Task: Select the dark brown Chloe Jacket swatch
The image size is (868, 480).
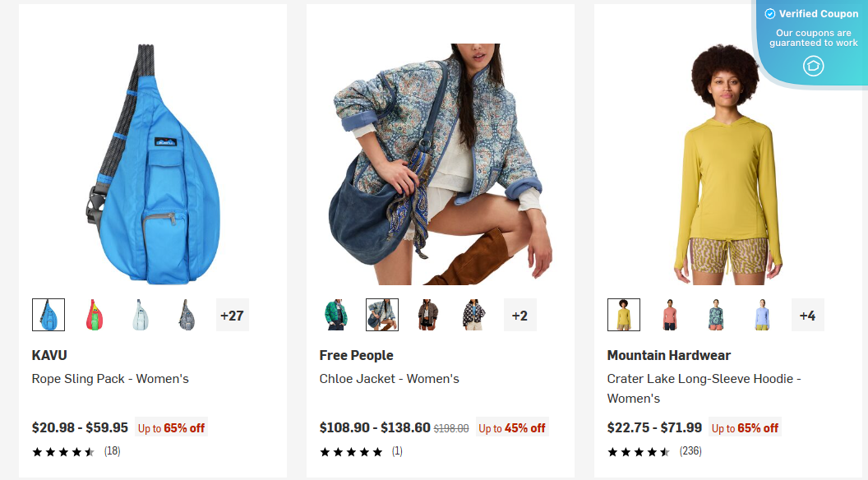Action: click(427, 314)
